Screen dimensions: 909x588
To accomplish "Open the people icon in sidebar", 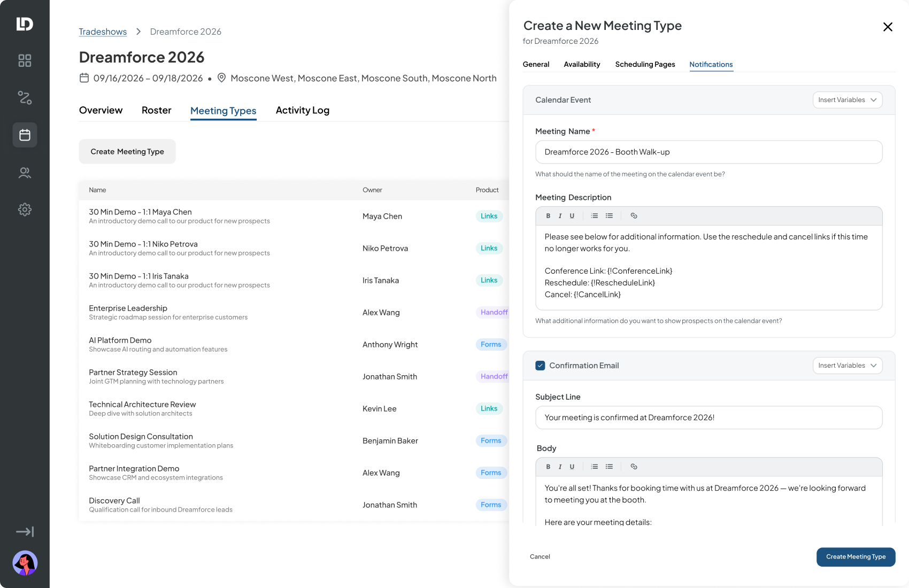I will coord(25,173).
